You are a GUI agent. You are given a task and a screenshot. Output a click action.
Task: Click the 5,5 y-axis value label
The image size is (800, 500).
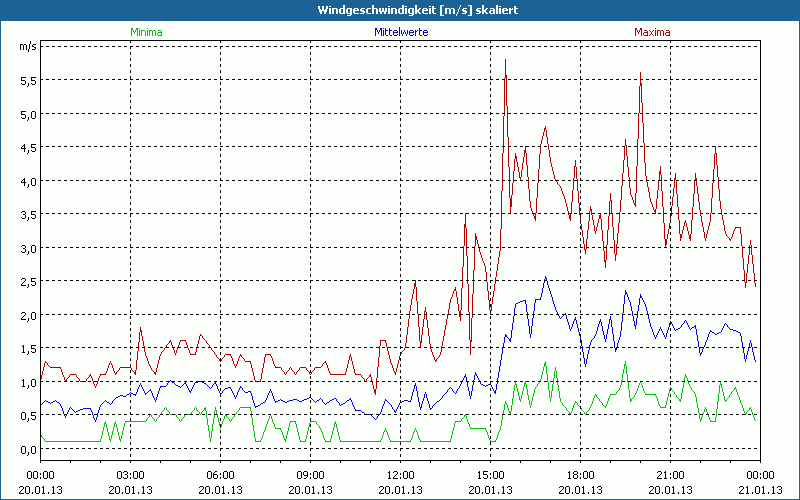[x=28, y=80]
